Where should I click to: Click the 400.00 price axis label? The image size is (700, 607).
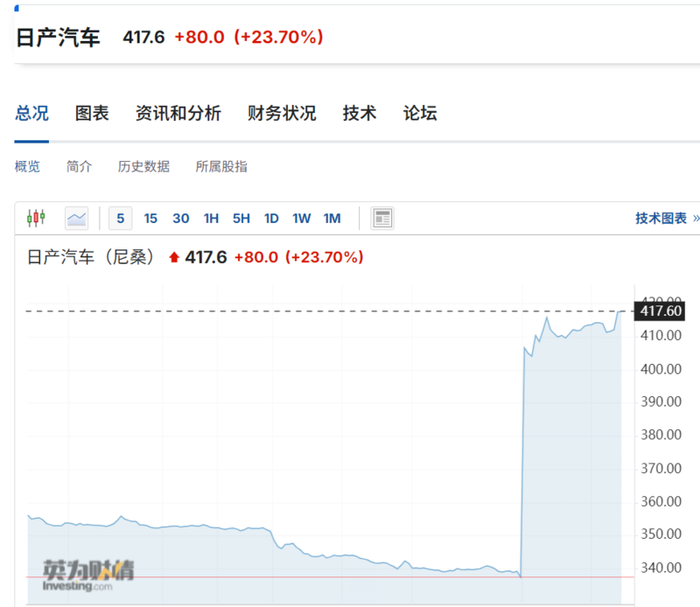click(x=661, y=369)
